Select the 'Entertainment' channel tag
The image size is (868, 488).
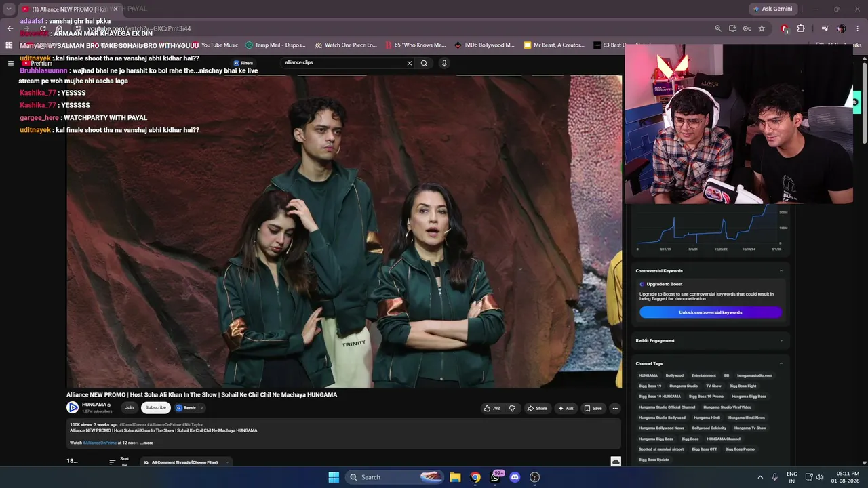(x=704, y=375)
